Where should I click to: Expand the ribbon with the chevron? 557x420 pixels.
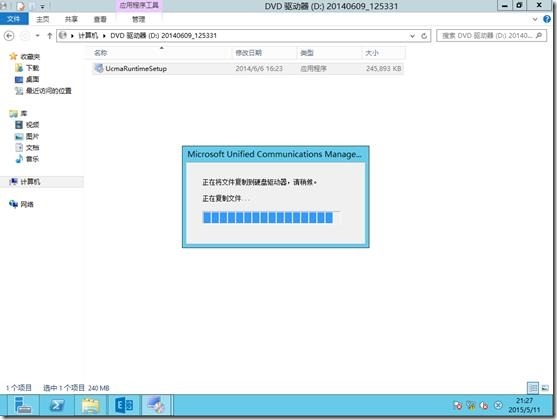click(535, 19)
